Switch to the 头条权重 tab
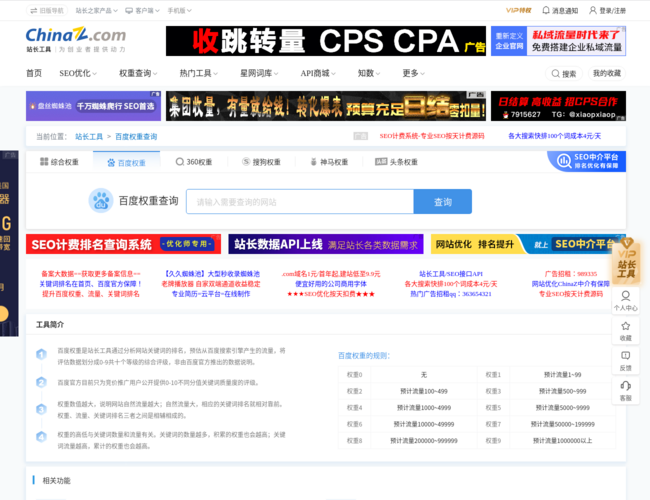Image resolution: width=650 pixels, height=500 pixels. (396, 162)
